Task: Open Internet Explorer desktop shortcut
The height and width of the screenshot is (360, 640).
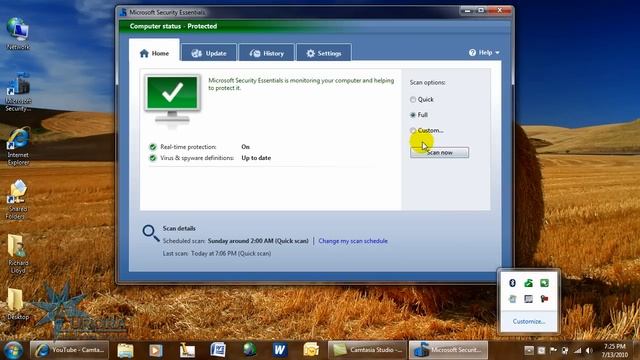Action: [18, 146]
